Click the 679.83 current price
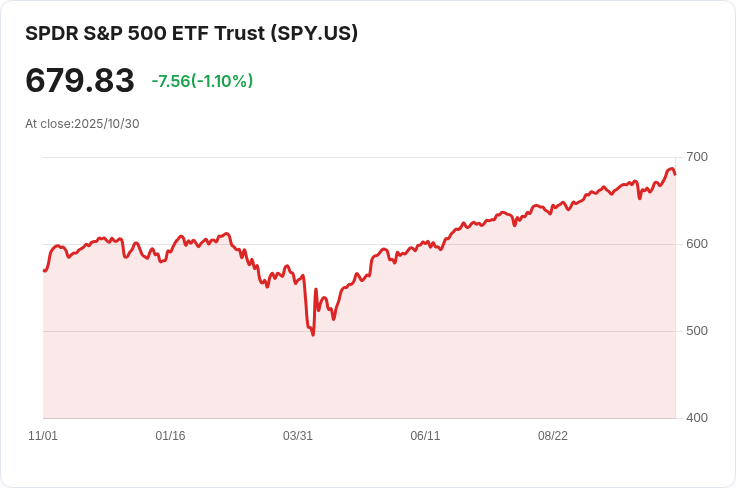Image resolution: width=736 pixels, height=488 pixels. [x=80, y=81]
